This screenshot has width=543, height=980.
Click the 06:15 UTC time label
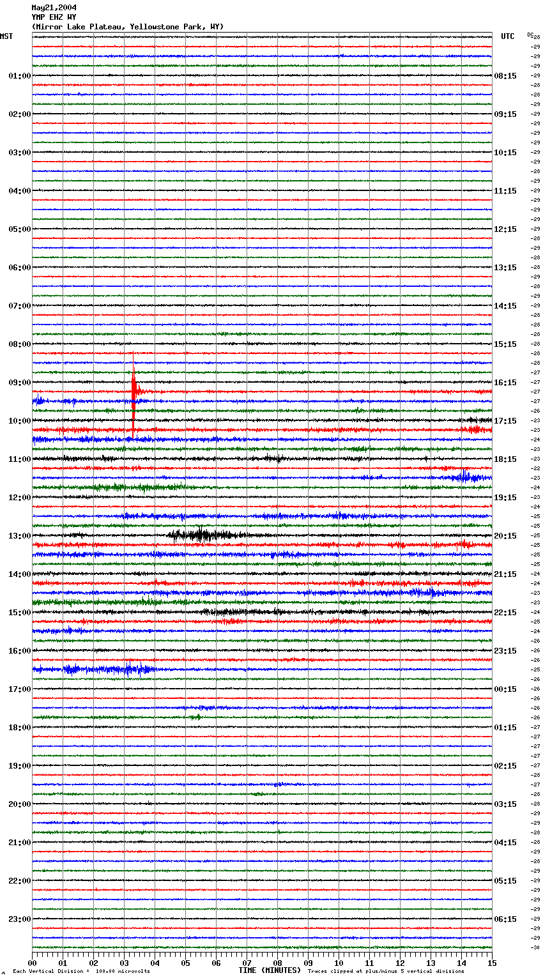click(x=505, y=919)
